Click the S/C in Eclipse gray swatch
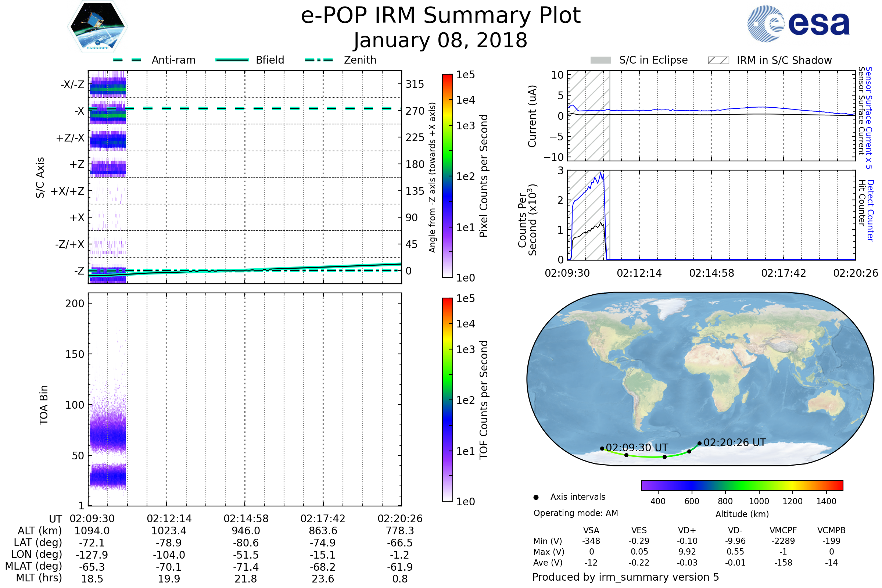 pyautogui.click(x=600, y=60)
